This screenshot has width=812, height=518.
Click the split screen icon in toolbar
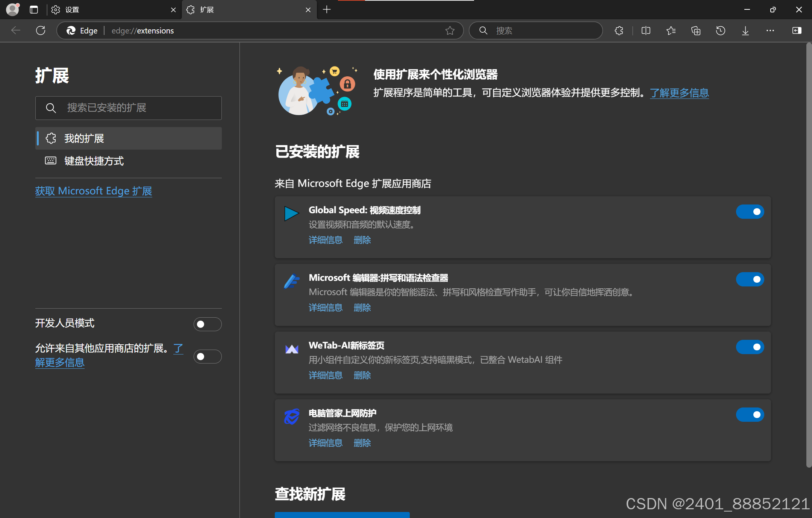(x=646, y=30)
